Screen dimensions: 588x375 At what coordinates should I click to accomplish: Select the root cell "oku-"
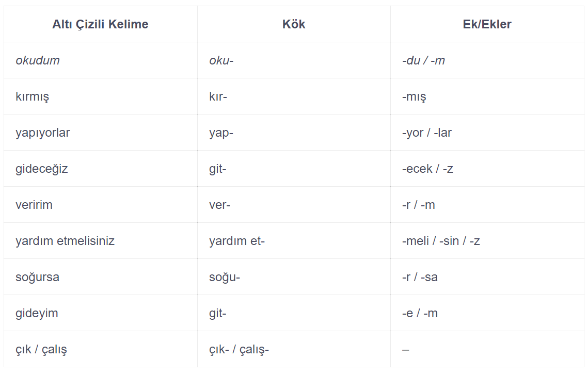click(221, 60)
